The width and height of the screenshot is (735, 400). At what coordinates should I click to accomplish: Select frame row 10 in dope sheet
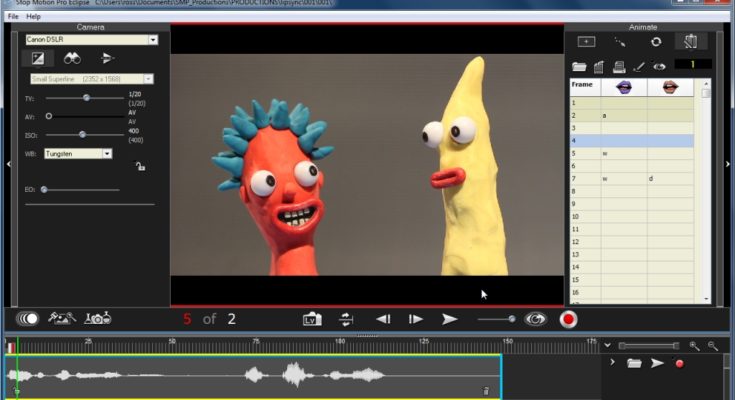coord(632,217)
